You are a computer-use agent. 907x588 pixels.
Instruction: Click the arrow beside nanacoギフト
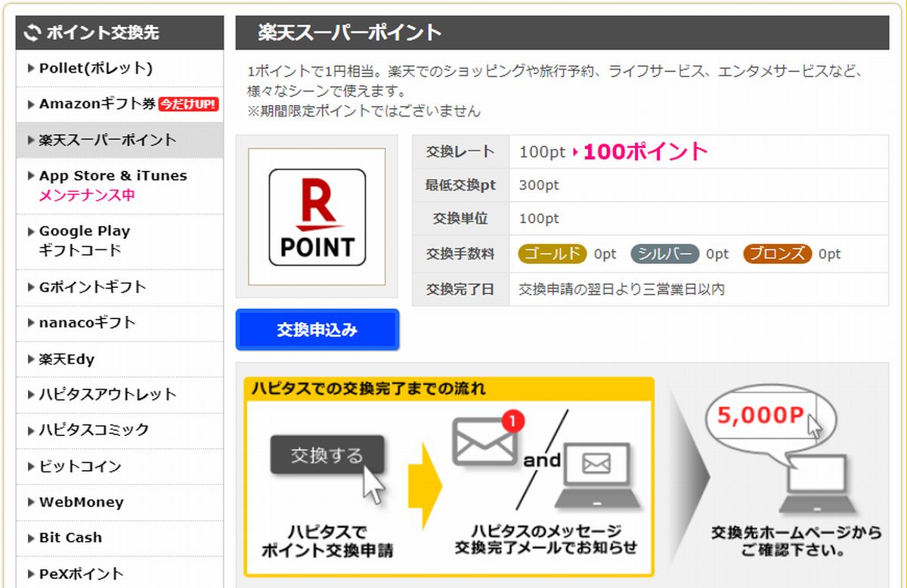point(31,323)
